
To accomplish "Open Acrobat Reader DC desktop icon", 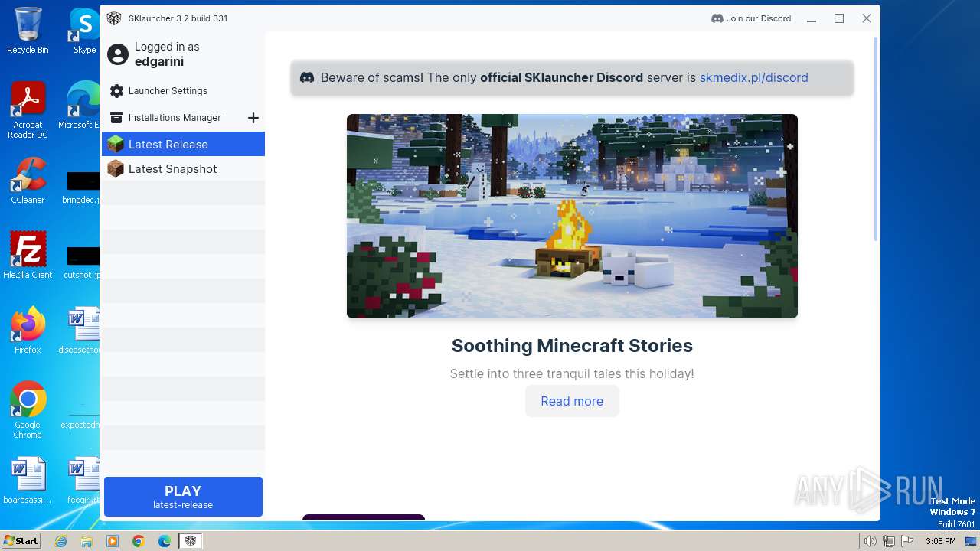I will 28,110.
